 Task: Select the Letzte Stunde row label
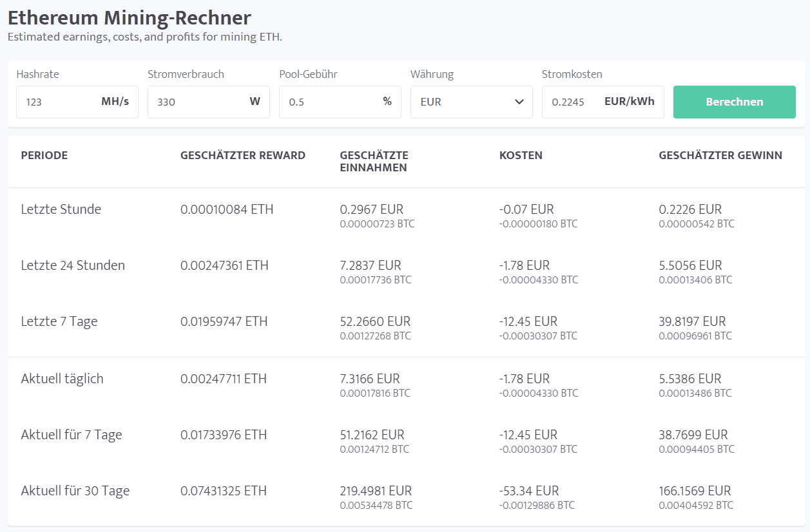pos(61,209)
